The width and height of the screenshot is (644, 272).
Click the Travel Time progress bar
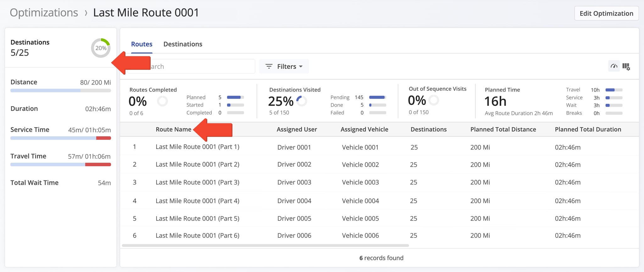[61, 164]
